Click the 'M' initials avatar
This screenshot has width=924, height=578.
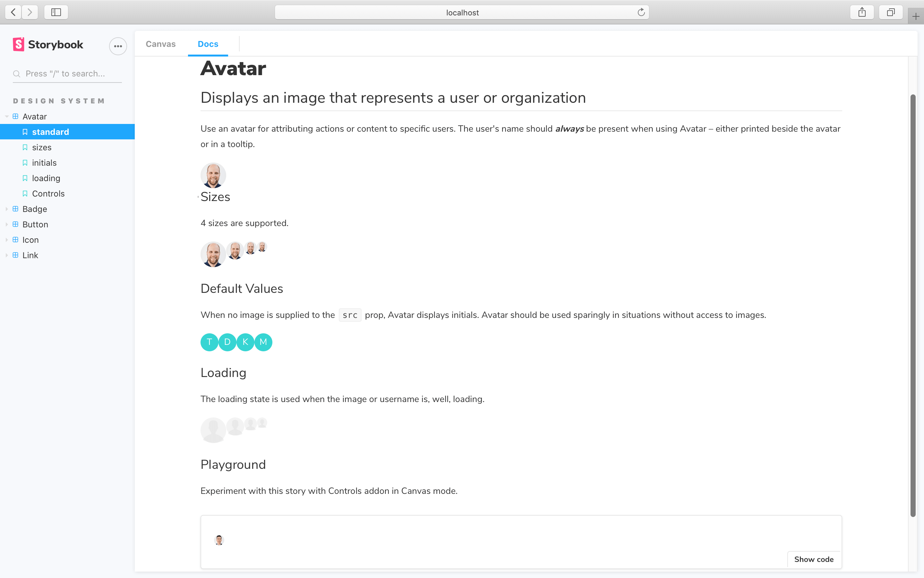(x=263, y=342)
